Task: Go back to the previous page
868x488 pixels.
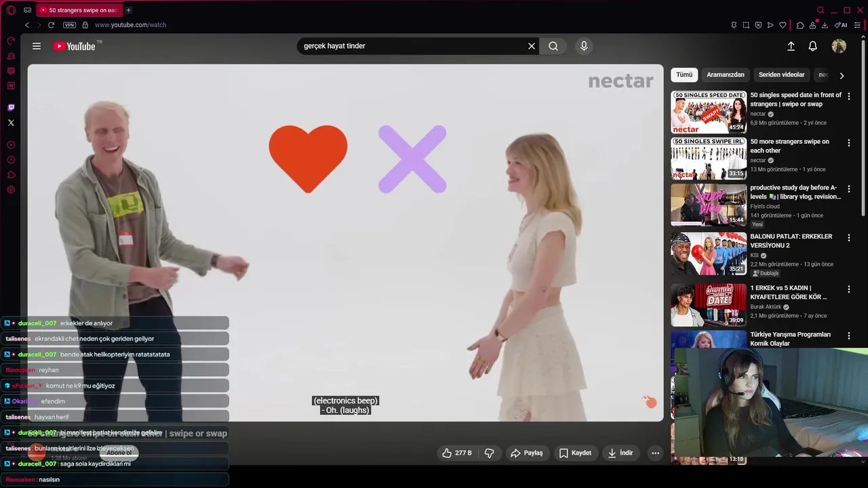Action: click(27, 25)
